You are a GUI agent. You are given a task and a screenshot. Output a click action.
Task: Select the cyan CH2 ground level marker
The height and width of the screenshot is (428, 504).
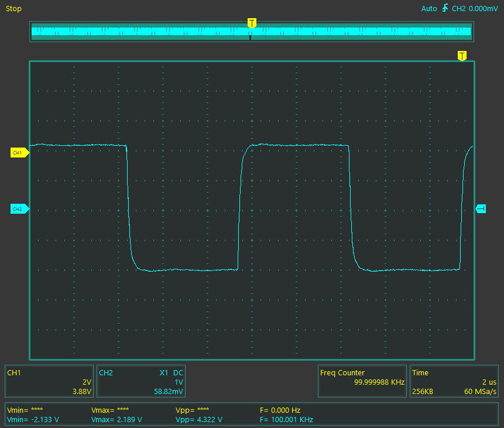pos(20,209)
